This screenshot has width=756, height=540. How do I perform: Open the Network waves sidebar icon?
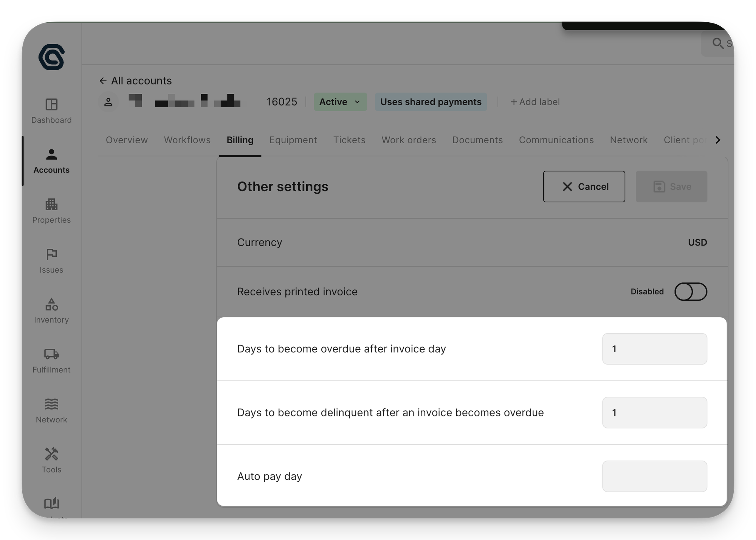pos(51,404)
